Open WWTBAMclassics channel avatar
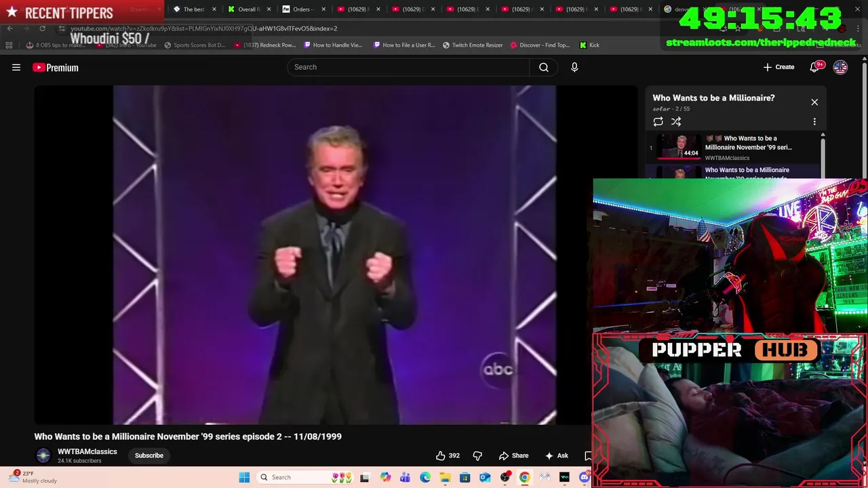 [43, 455]
